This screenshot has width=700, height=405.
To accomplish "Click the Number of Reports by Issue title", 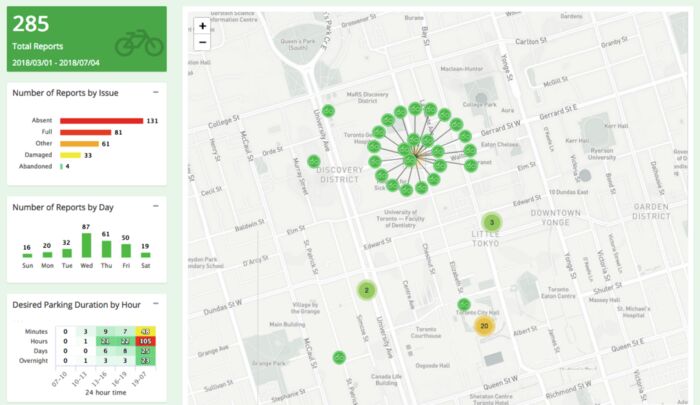I will coord(65,93).
